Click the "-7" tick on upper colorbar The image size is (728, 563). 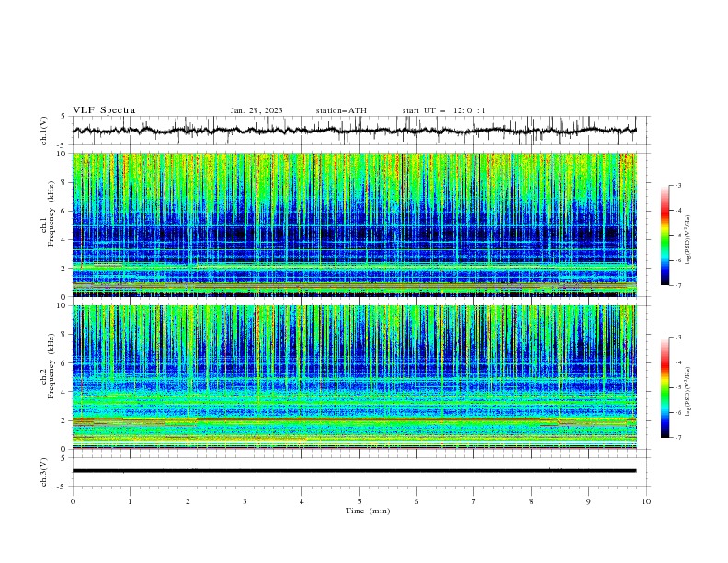click(678, 285)
